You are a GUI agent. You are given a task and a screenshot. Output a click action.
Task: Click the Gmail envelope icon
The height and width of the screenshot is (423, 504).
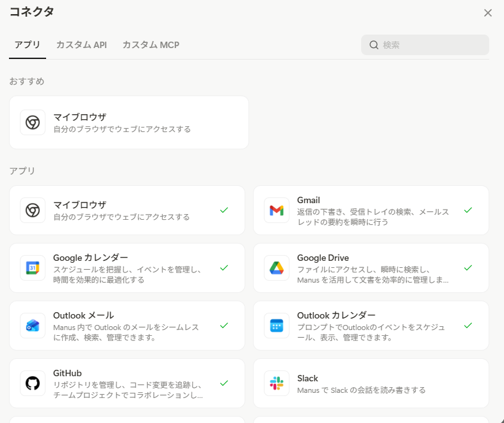[x=276, y=210]
